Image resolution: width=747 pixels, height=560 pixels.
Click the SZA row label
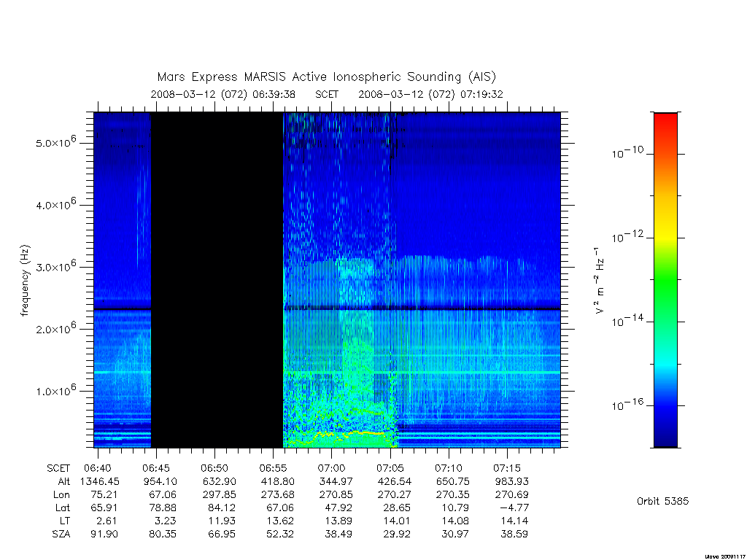(61, 534)
